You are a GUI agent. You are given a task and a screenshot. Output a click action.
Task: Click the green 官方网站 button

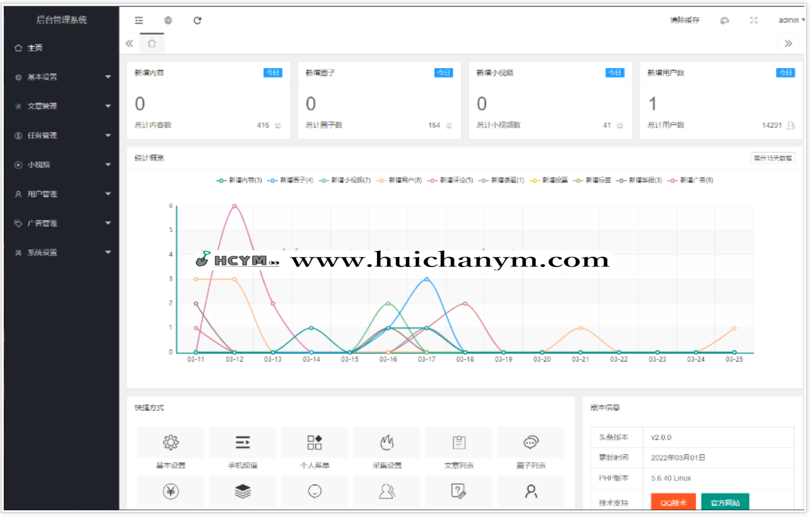click(724, 502)
